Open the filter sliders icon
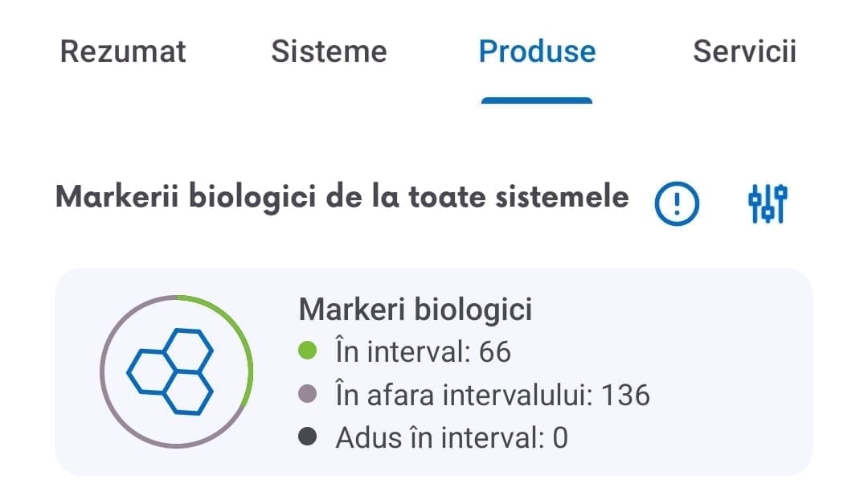This screenshot has height=480, width=868. [768, 203]
